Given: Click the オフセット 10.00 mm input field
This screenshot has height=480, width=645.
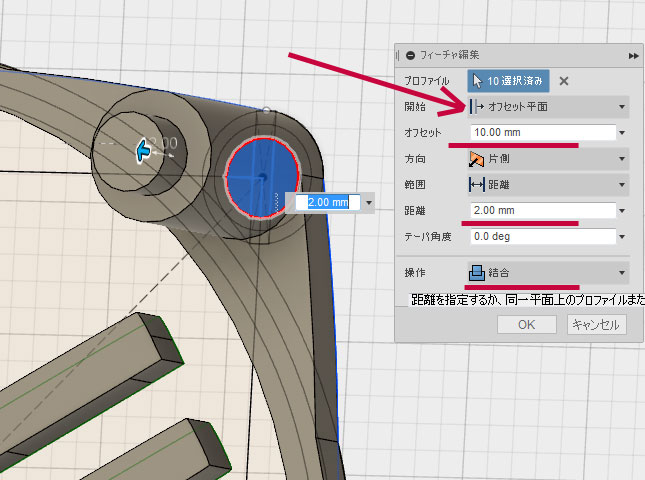Looking at the screenshot, I should (540, 133).
